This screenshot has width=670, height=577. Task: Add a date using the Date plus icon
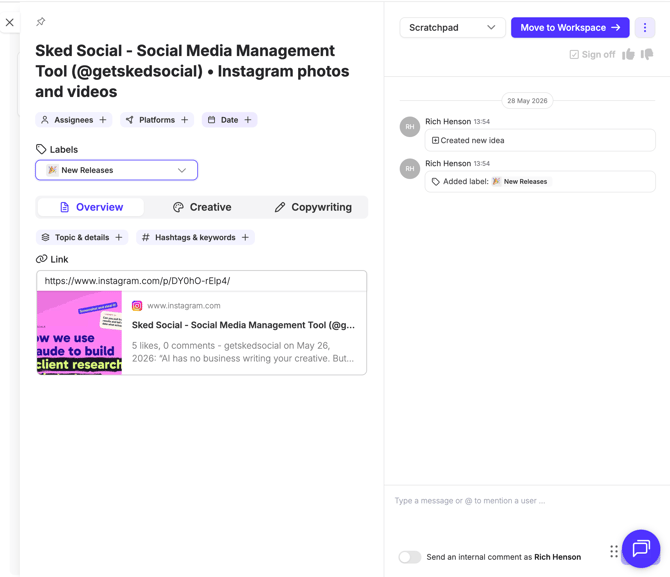tap(248, 120)
